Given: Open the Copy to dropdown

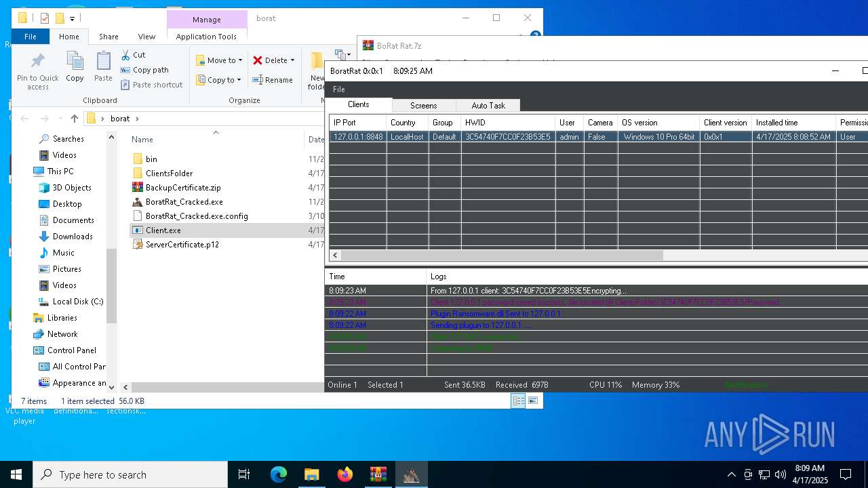Looking at the screenshot, I should point(218,80).
